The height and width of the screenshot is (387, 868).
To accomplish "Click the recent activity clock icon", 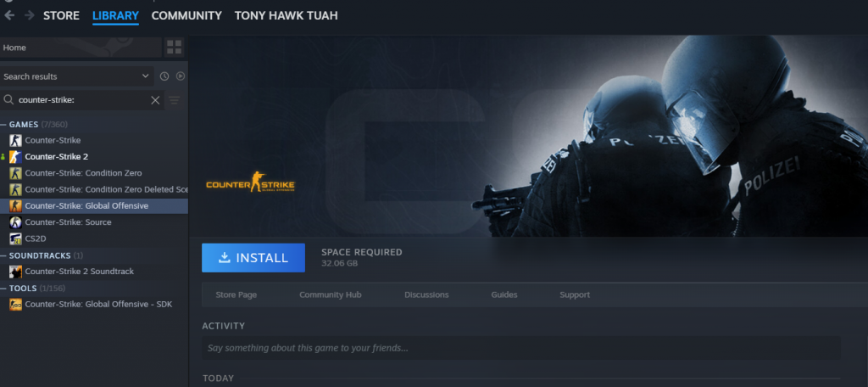I will 164,76.
